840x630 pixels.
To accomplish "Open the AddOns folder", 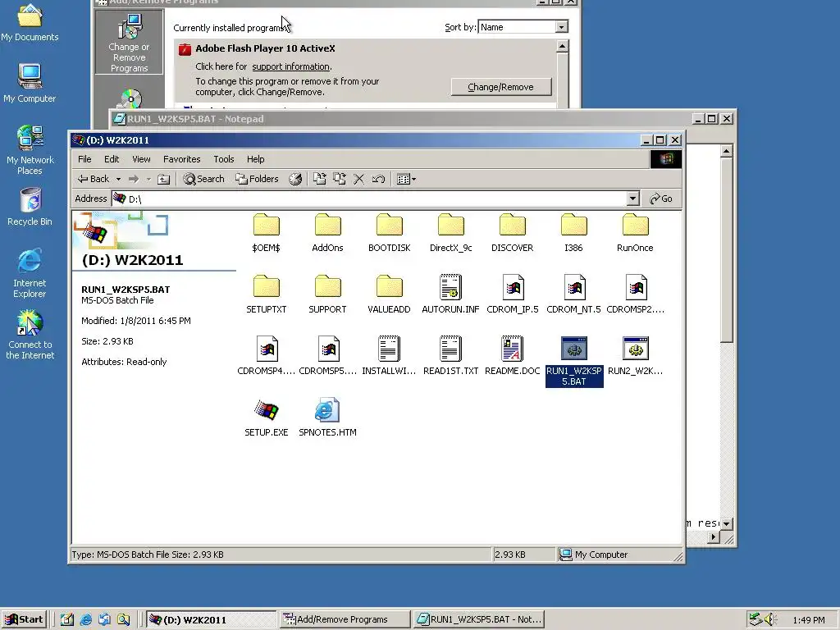I will click(327, 232).
